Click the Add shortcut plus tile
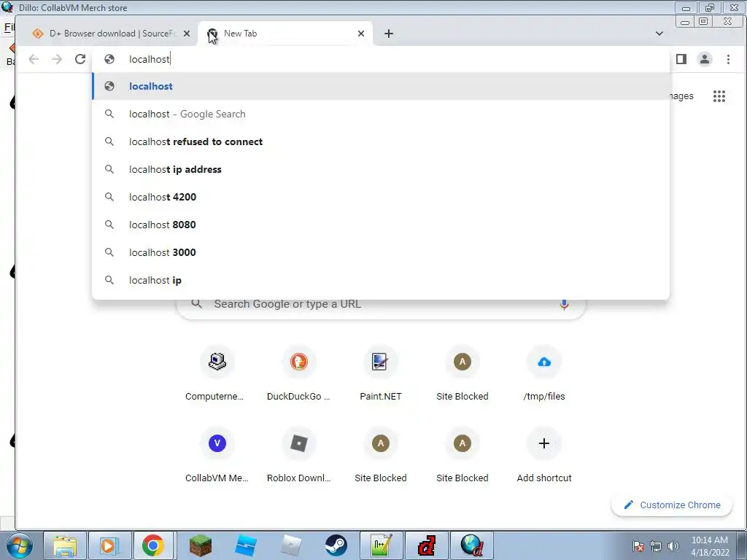Image resolution: width=747 pixels, height=560 pixels. [544, 456]
